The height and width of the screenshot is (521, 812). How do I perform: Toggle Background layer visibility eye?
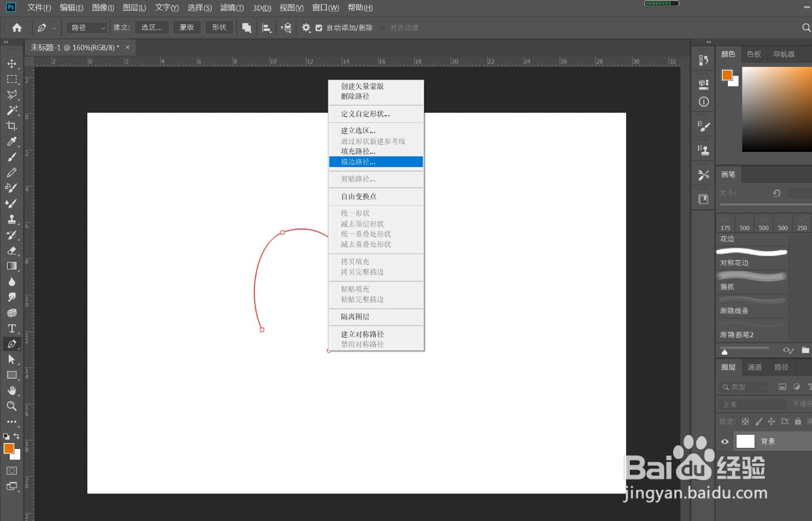point(725,441)
